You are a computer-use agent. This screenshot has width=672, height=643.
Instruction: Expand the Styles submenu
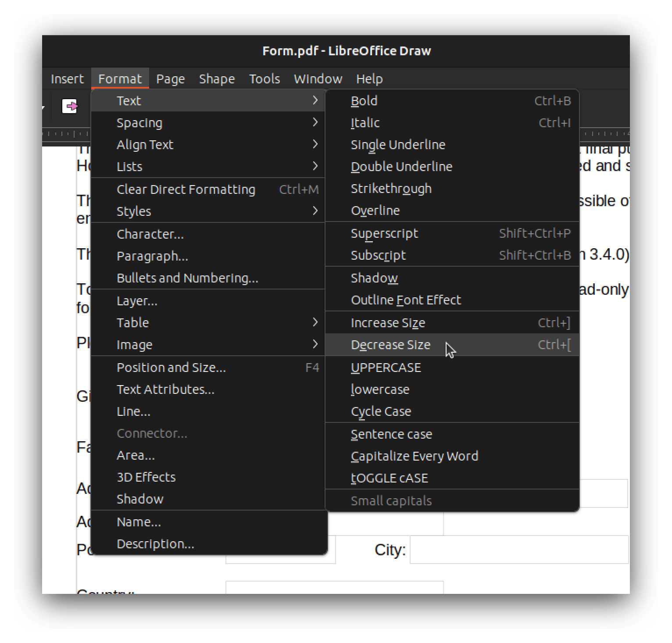(x=208, y=211)
